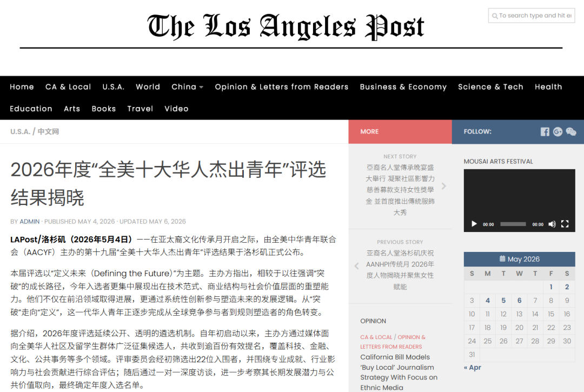Open the WeChat follow icon
The height and width of the screenshot is (392, 584).
tap(571, 132)
